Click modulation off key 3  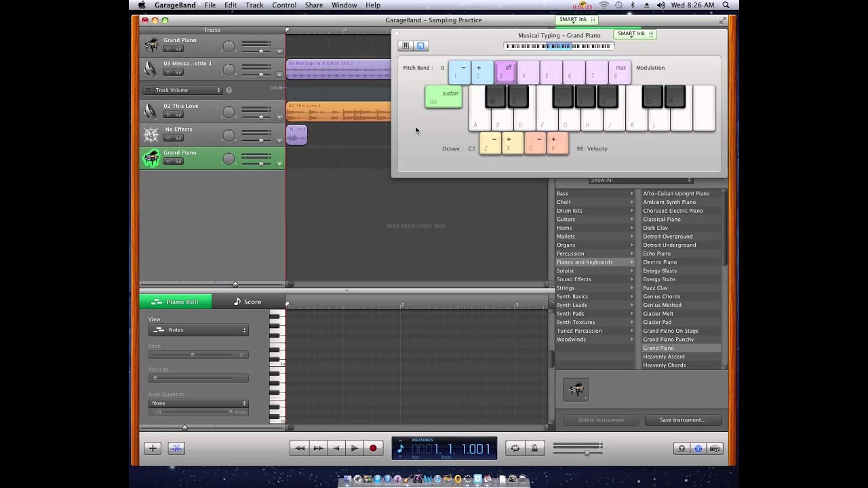click(x=505, y=73)
